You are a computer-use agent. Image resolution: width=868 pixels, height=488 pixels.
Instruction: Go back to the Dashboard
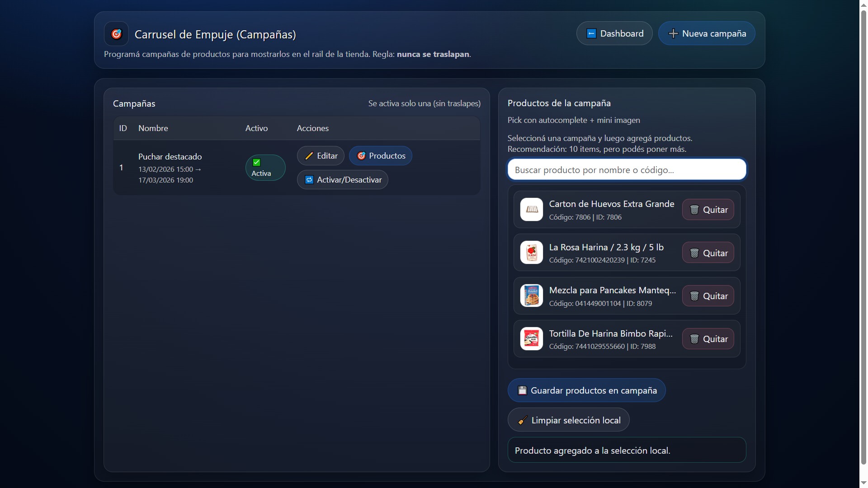point(614,33)
